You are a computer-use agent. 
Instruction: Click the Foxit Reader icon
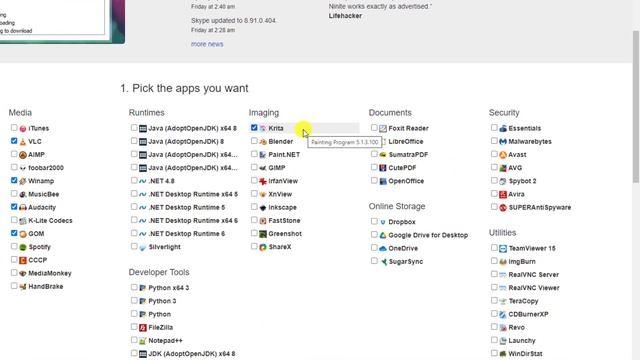coord(383,129)
